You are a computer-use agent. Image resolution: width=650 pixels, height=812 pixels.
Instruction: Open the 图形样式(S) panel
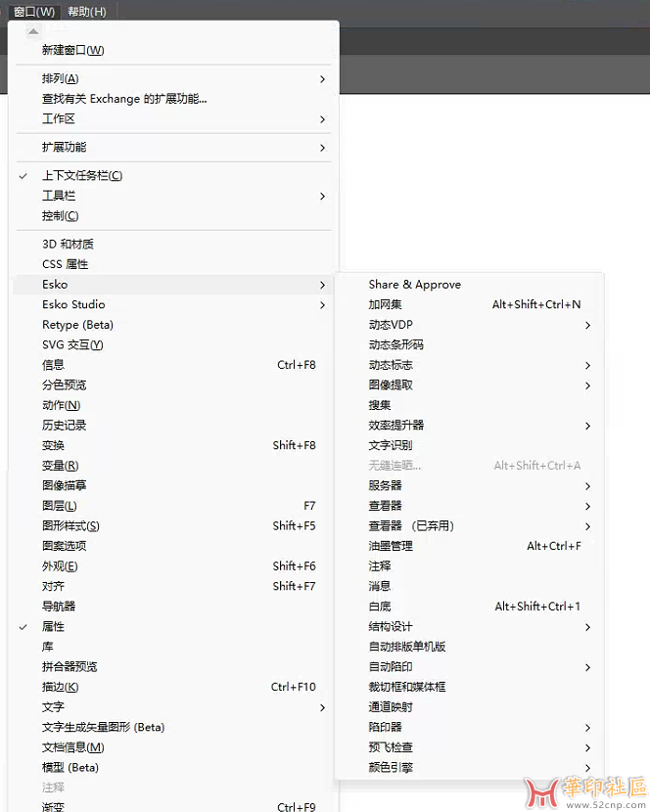click(x=173, y=526)
